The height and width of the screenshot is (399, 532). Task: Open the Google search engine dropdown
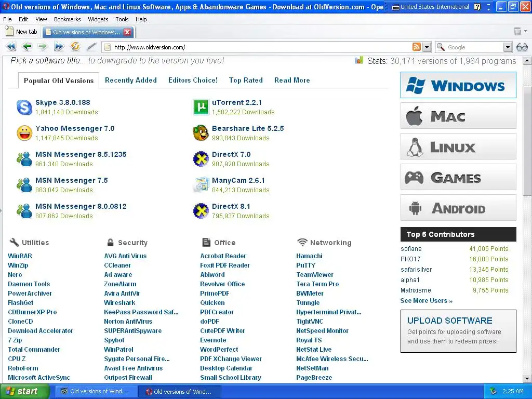(507, 47)
